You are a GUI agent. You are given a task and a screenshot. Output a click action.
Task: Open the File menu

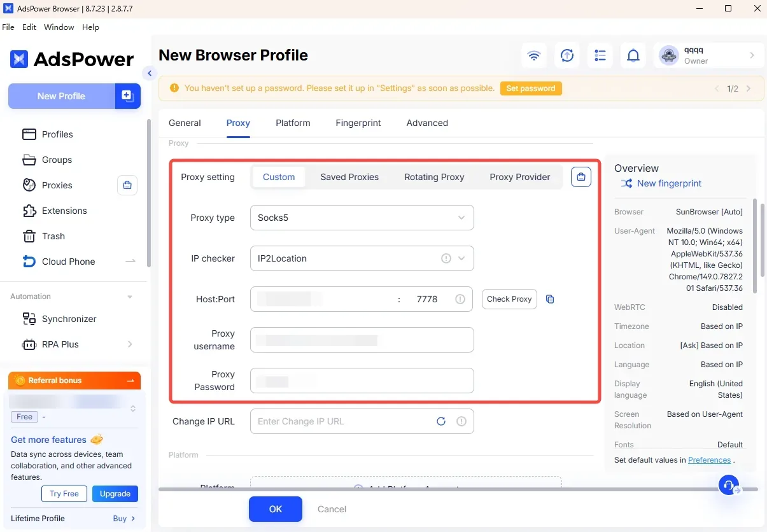[x=8, y=27]
